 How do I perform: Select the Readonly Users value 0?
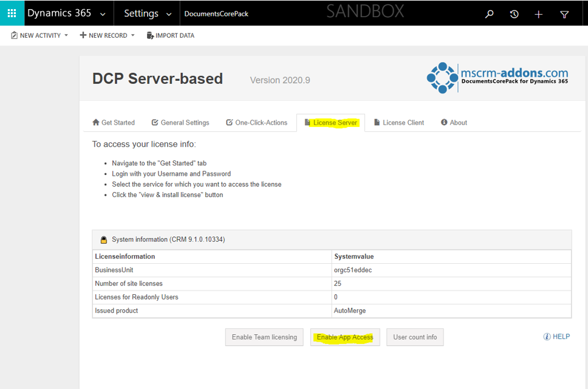pyautogui.click(x=336, y=297)
